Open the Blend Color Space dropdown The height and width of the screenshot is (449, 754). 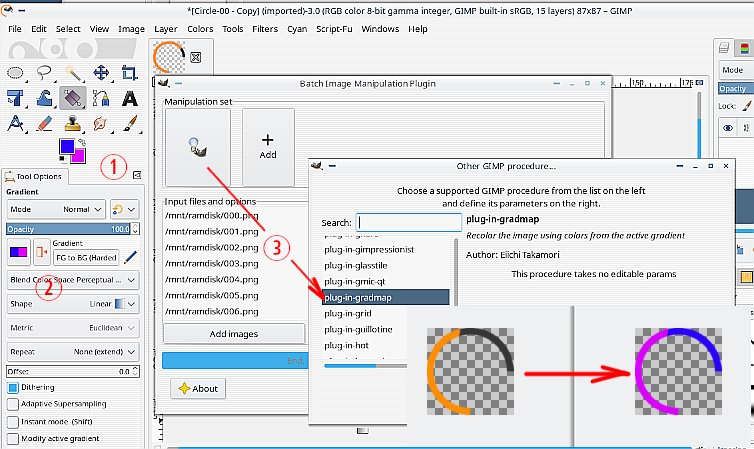(73, 280)
